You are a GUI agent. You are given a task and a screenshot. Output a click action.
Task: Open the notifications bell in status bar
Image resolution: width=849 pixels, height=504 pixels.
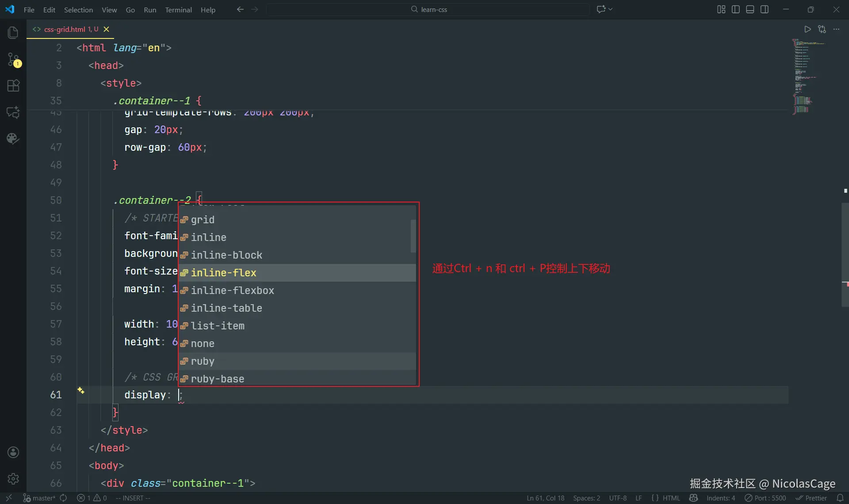coord(840,498)
